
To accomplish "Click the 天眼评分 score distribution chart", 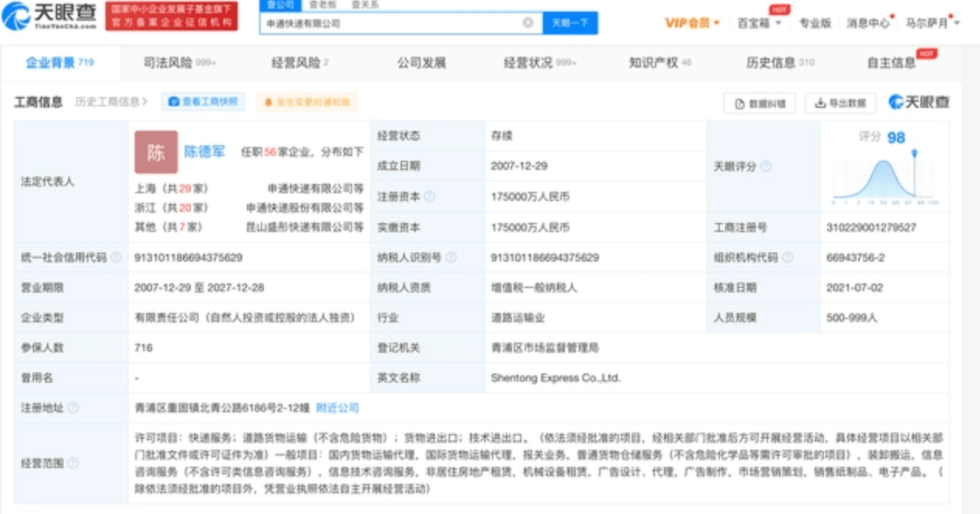I will click(885, 178).
